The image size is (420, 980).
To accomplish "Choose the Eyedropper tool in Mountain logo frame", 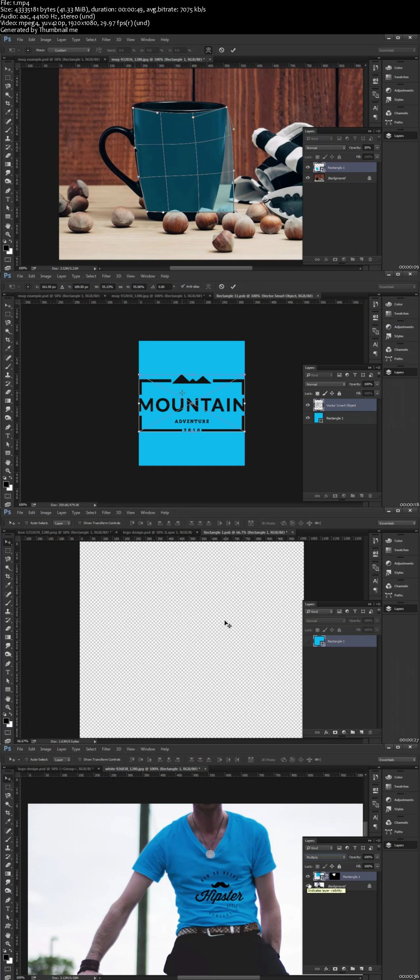I will click(x=8, y=349).
